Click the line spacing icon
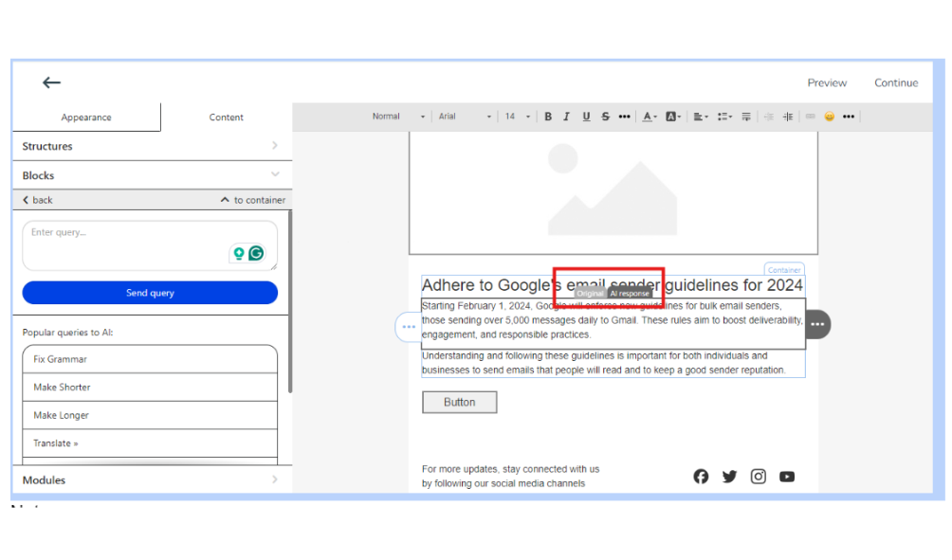Viewport: 952px width, 560px height. 746,117
